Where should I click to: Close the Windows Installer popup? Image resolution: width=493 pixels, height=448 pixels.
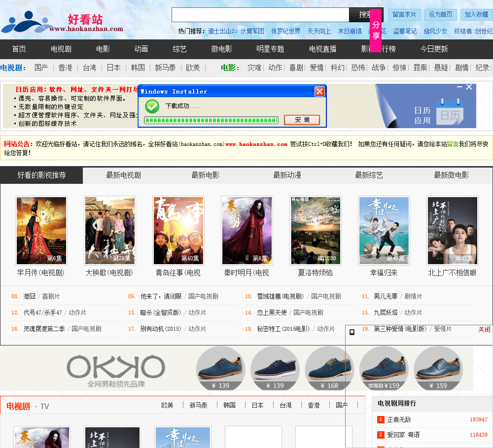[320, 92]
